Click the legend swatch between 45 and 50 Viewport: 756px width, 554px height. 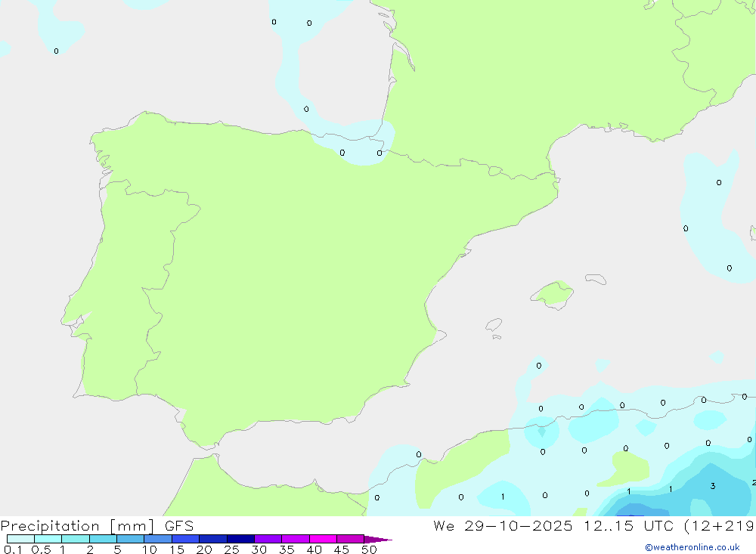click(350, 539)
